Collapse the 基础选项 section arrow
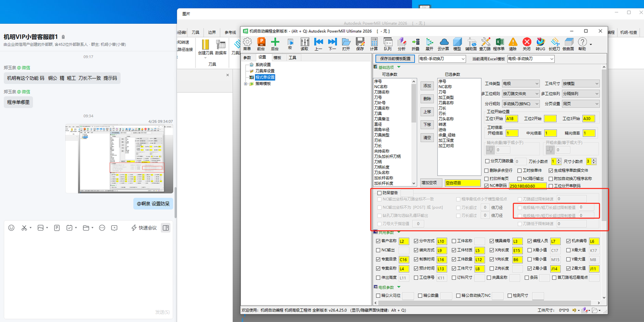Screen dimensions: 644x322 pos(399,67)
